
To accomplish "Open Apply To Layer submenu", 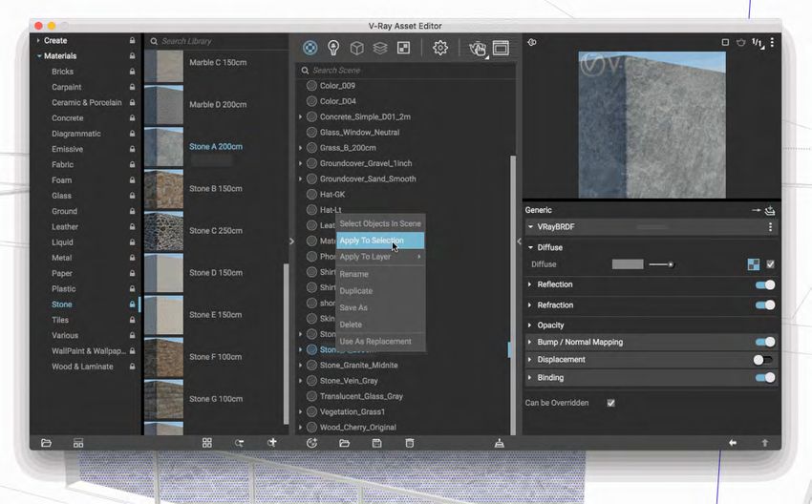I will click(x=380, y=257).
